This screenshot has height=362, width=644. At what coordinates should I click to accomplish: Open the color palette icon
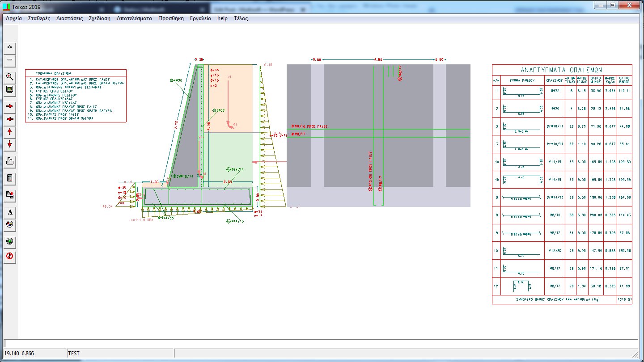[10, 224]
